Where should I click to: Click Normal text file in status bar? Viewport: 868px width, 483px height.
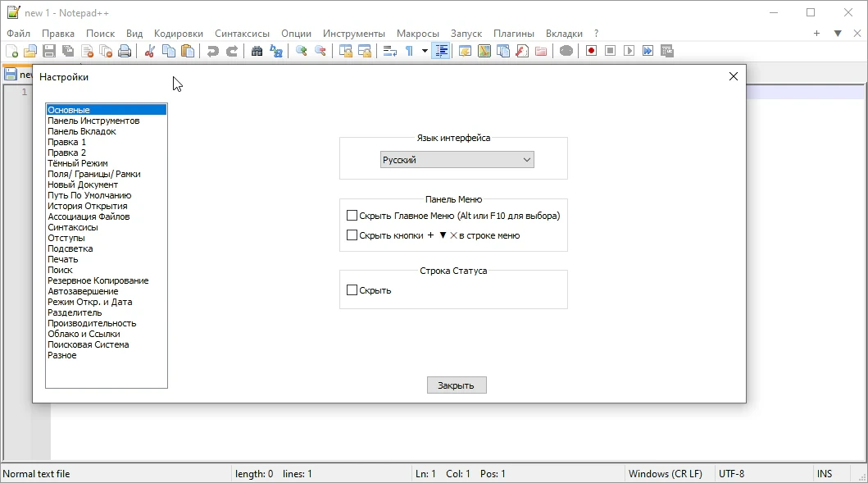tap(37, 474)
